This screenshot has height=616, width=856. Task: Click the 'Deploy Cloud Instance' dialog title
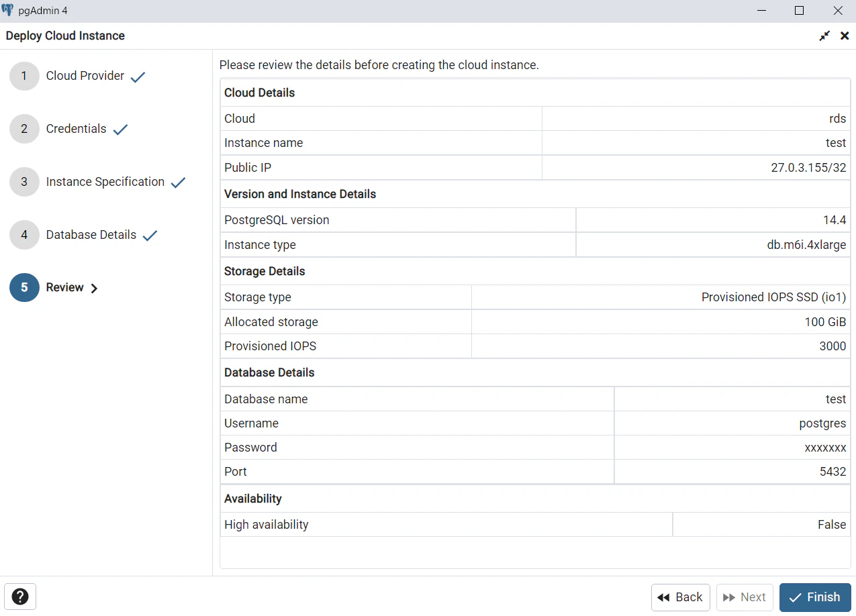tap(65, 36)
